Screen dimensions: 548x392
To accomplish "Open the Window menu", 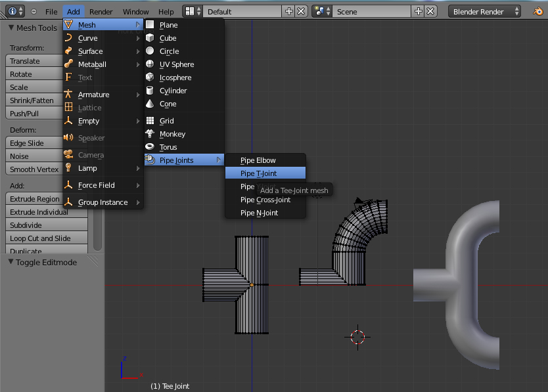I will [x=135, y=12].
